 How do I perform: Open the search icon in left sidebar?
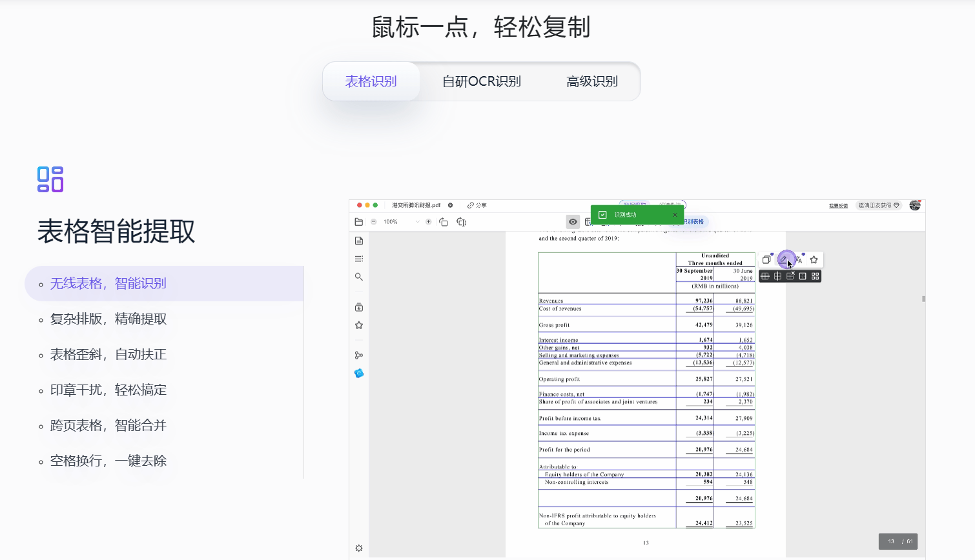[359, 277]
